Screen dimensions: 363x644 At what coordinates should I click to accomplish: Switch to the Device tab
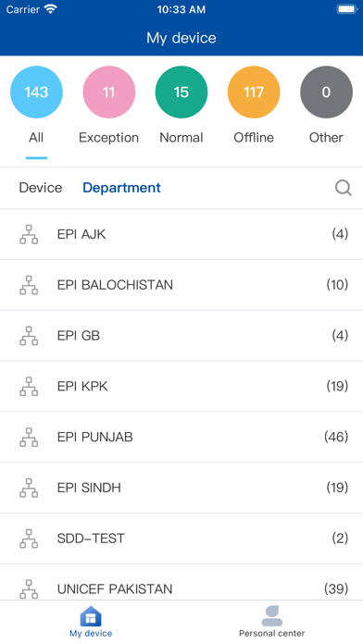point(41,188)
